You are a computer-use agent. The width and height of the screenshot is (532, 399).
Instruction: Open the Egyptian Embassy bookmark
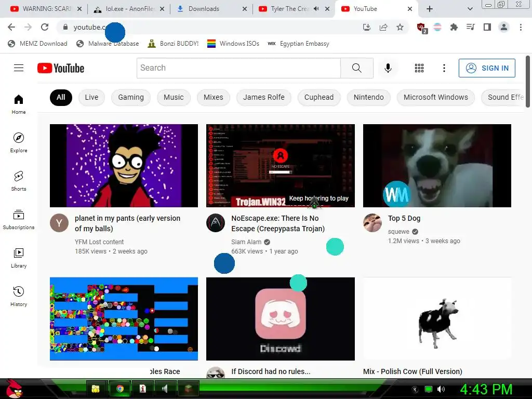tap(299, 44)
